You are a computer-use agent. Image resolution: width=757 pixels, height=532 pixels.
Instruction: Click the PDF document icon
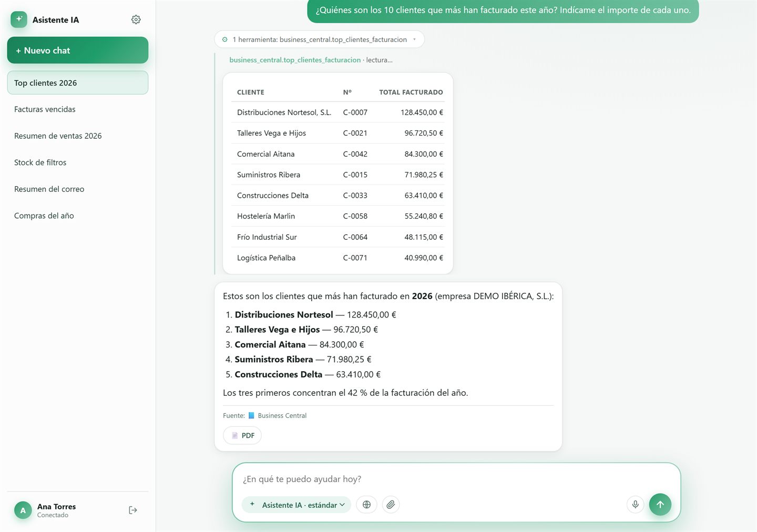coord(235,435)
